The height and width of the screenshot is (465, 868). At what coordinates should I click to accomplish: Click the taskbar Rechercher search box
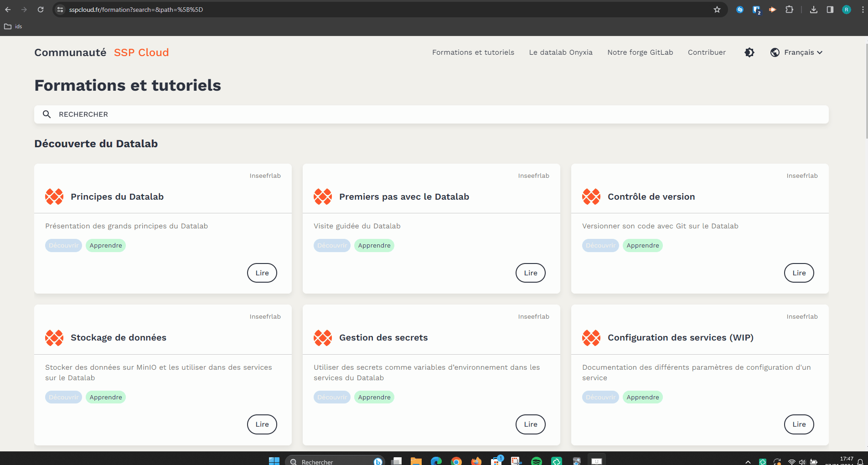click(335, 461)
